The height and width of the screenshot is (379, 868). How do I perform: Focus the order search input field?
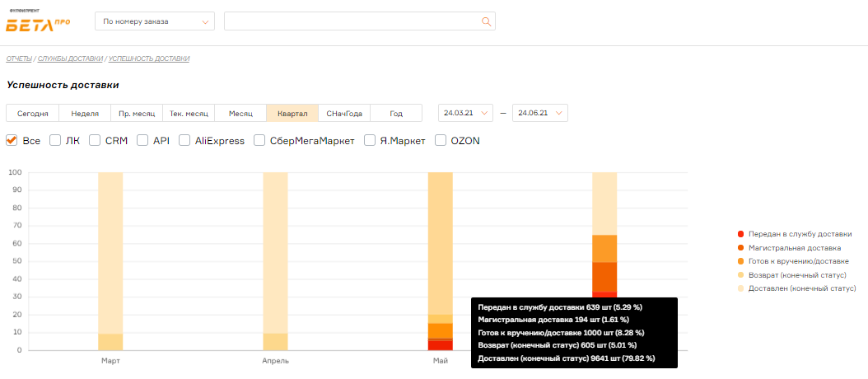[359, 21]
